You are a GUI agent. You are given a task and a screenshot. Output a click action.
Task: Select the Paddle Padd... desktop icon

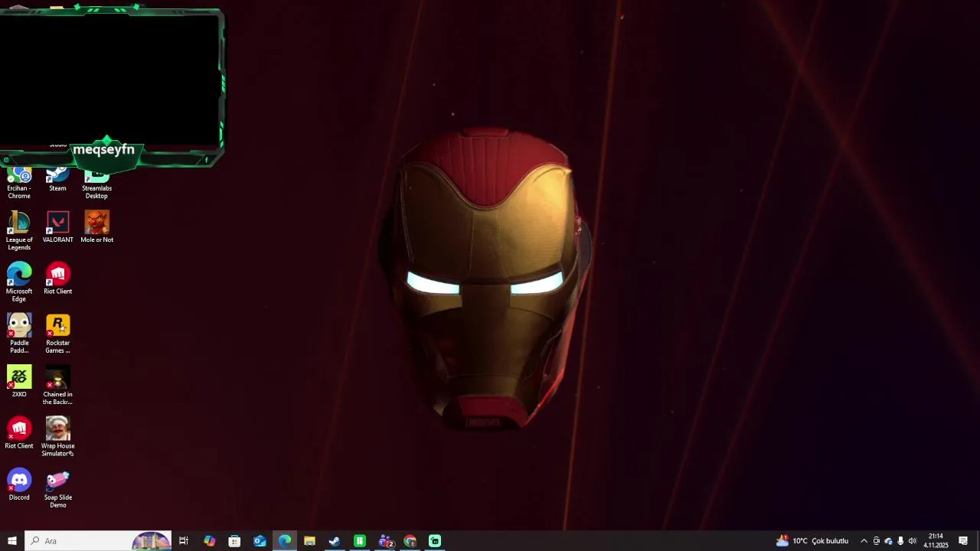pyautogui.click(x=19, y=333)
